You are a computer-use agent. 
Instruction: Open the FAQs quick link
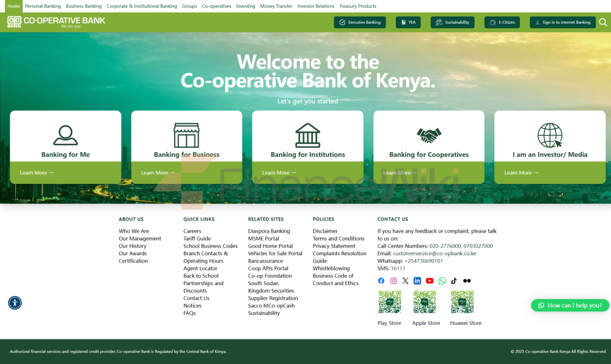coord(189,313)
